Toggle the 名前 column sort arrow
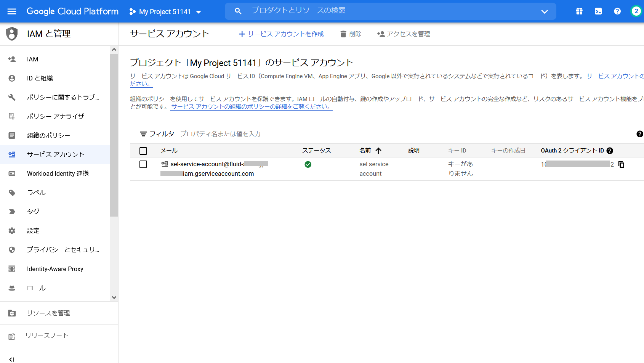This screenshot has width=644, height=363. [378, 151]
